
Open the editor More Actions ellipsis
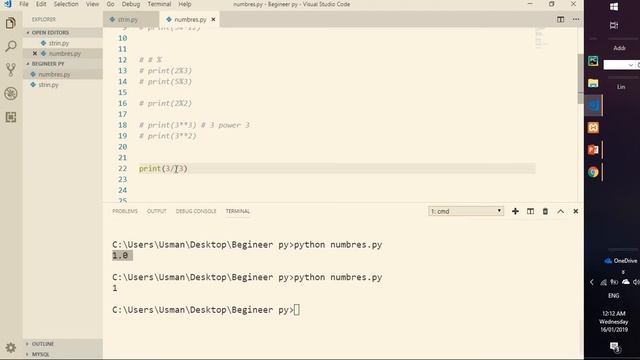point(576,19)
